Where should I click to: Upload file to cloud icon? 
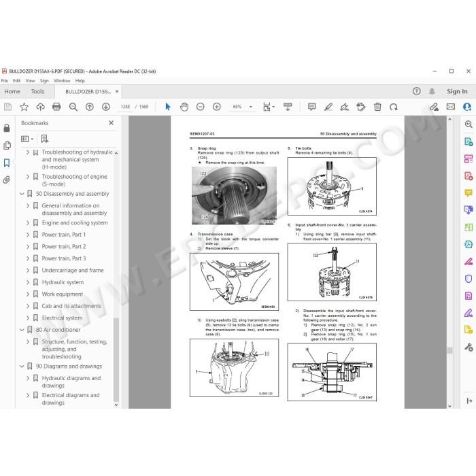coord(40,107)
